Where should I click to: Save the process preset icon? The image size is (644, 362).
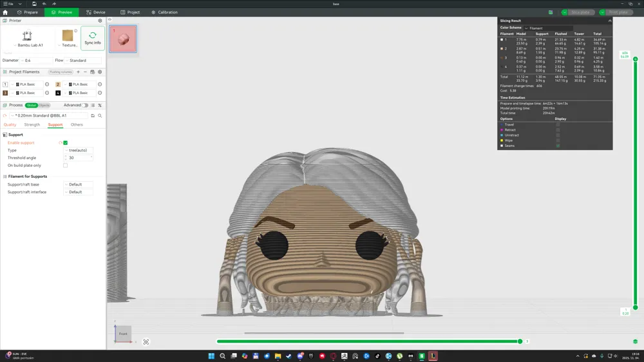[x=93, y=116]
